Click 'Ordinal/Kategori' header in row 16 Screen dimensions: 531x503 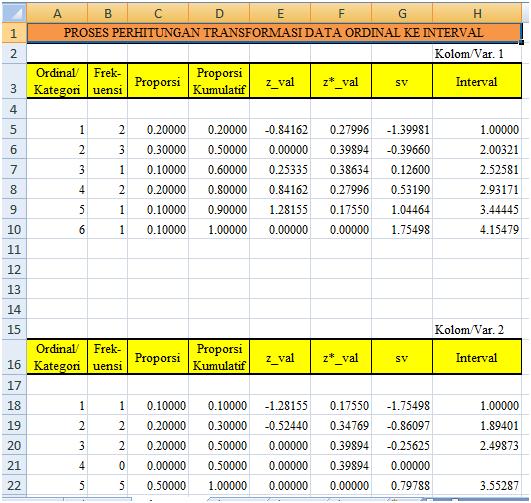pos(57,357)
